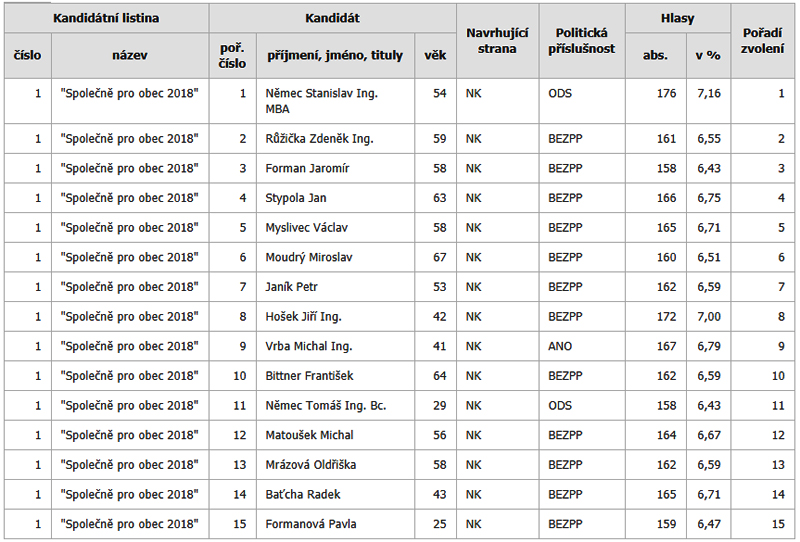
Task: Click the 'Kandidátní listina' header cell
Action: (x=106, y=18)
